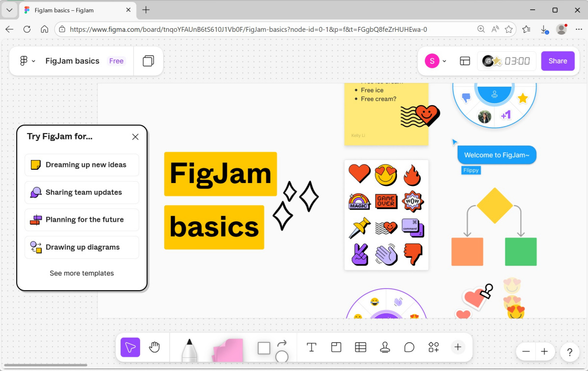
Task: Open the Shape tool
Action: point(264,348)
